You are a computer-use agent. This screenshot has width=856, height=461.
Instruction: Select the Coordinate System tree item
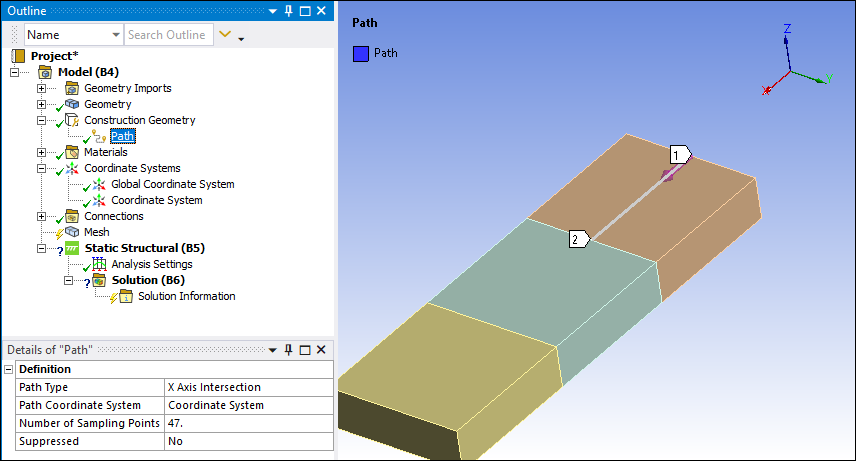click(157, 200)
